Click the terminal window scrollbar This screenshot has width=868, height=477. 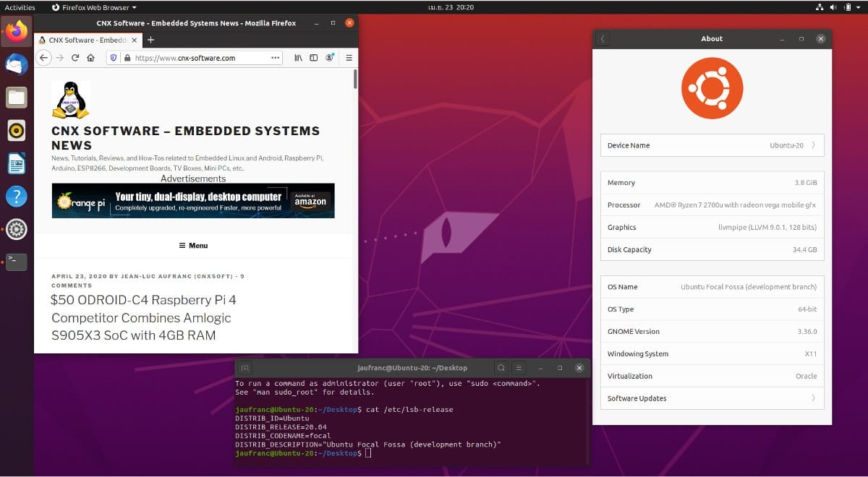(588, 422)
